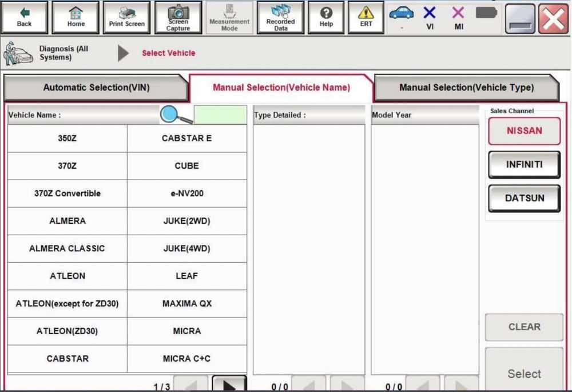The image size is (572, 392).
Task: Pick ATLEON from the list
Action: coord(67,276)
